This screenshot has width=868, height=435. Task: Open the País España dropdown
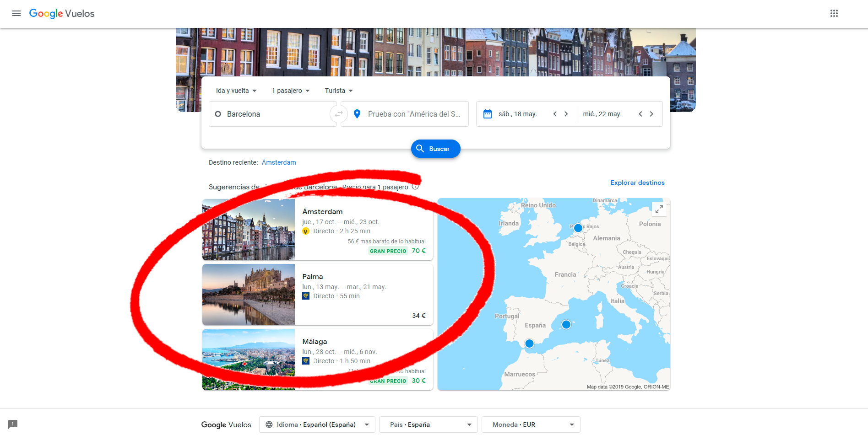tap(429, 424)
